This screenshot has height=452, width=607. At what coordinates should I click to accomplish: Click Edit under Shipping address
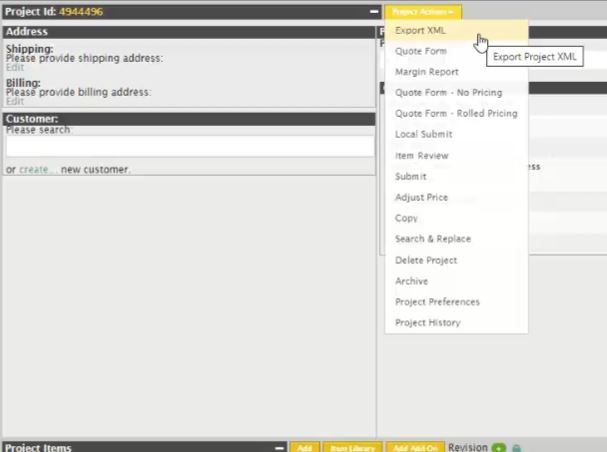[x=14, y=67]
